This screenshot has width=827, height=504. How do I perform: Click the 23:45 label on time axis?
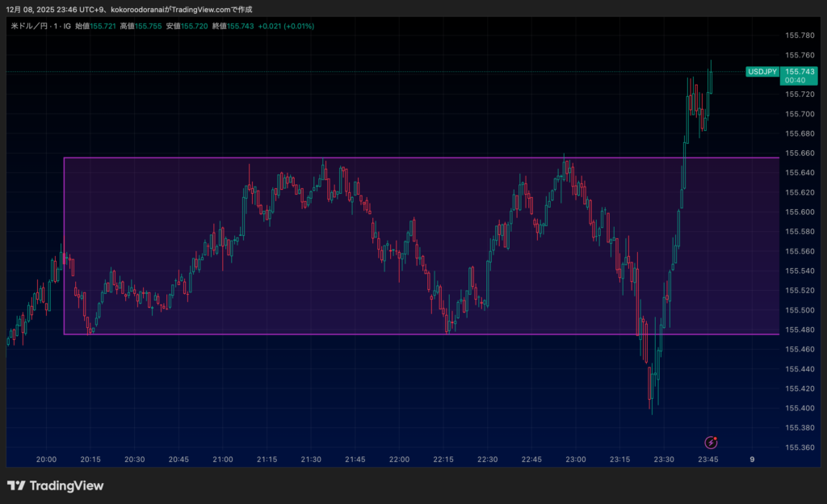[707, 460]
